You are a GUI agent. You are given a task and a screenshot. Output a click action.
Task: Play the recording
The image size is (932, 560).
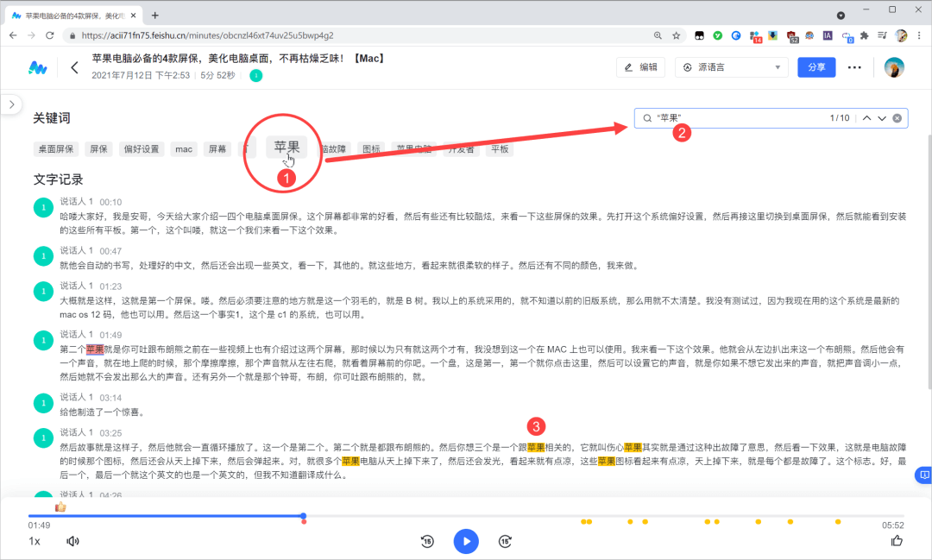coord(466,541)
